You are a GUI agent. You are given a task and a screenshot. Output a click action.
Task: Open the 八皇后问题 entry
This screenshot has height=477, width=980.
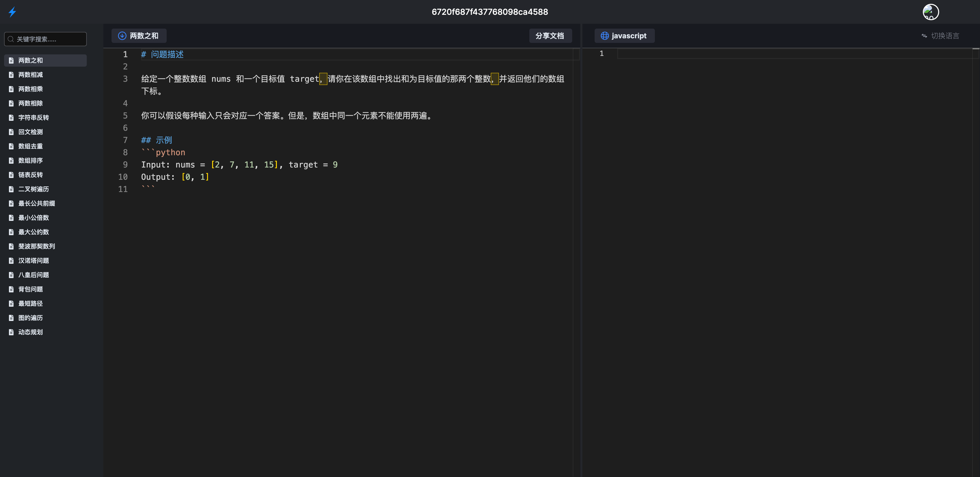33,275
